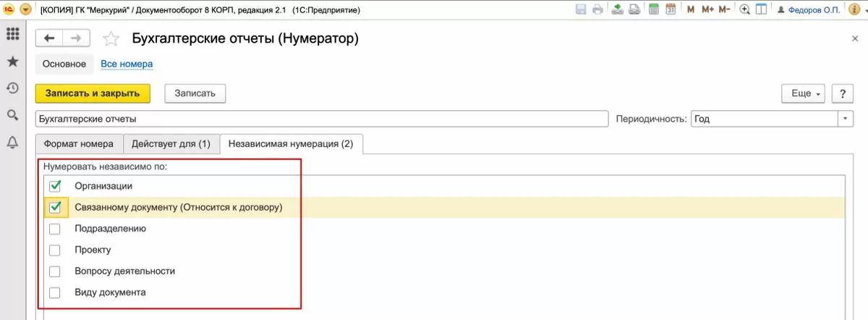Expand the Периодичность dropdown
The width and height of the screenshot is (868, 320).
(x=846, y=119)
